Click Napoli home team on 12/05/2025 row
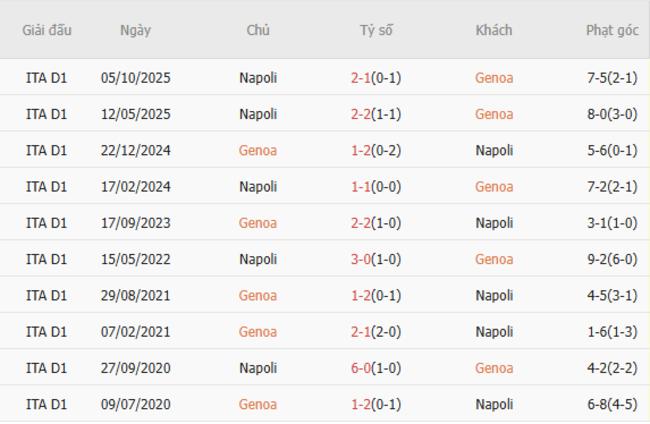The height and width of the screenshot is (424, 650). coord(258,114)
